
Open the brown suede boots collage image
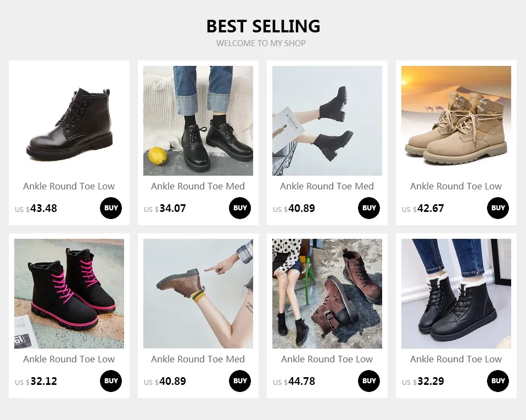(327, 294)
